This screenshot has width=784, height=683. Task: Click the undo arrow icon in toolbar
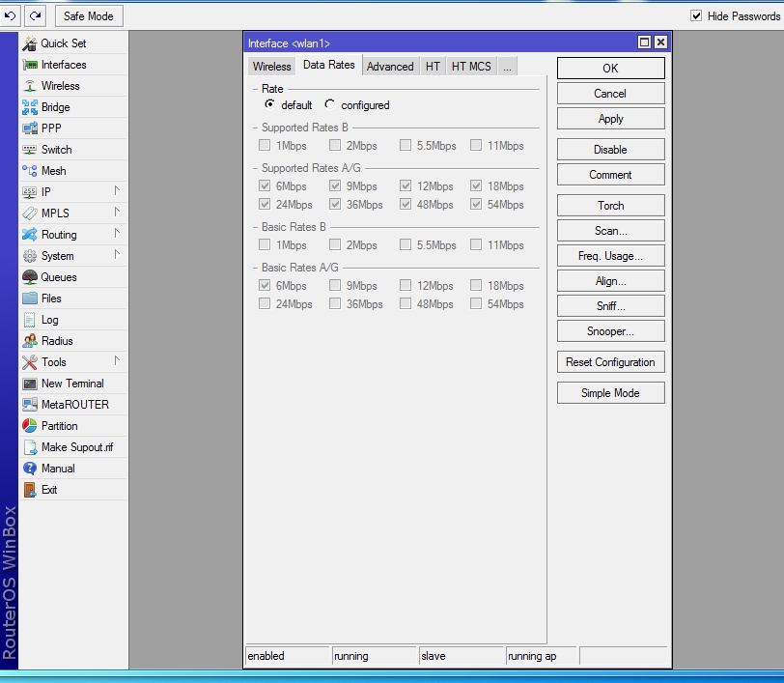click(11, 15)
